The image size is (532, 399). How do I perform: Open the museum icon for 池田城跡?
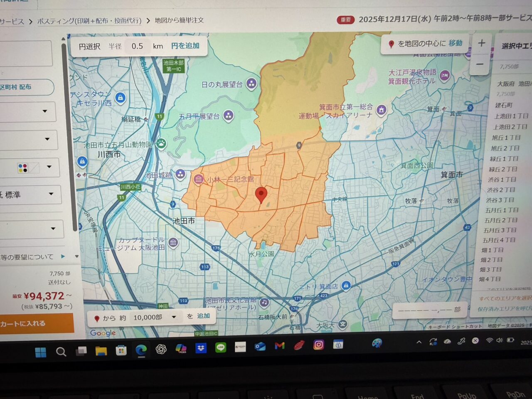180,175
